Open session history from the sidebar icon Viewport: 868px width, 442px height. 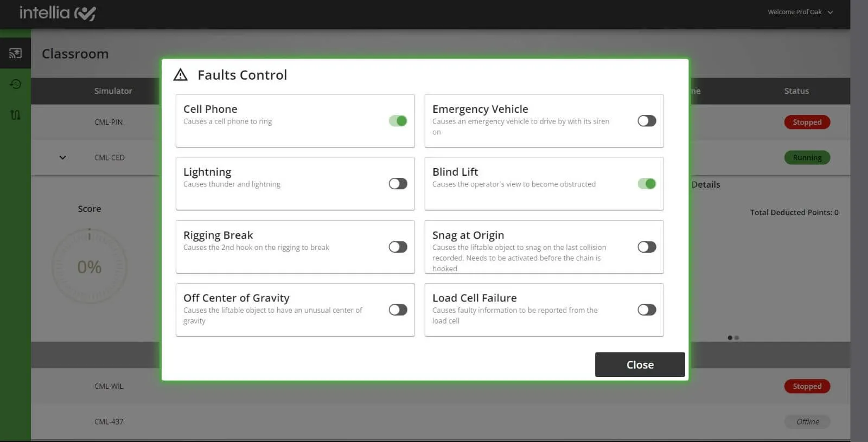pyautogui.click(x=15, y=84)
